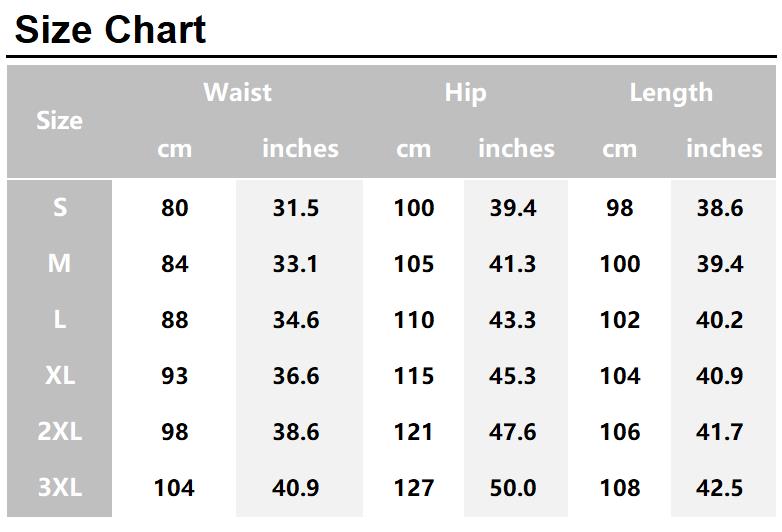Select the Length column header

coord(671,93)
